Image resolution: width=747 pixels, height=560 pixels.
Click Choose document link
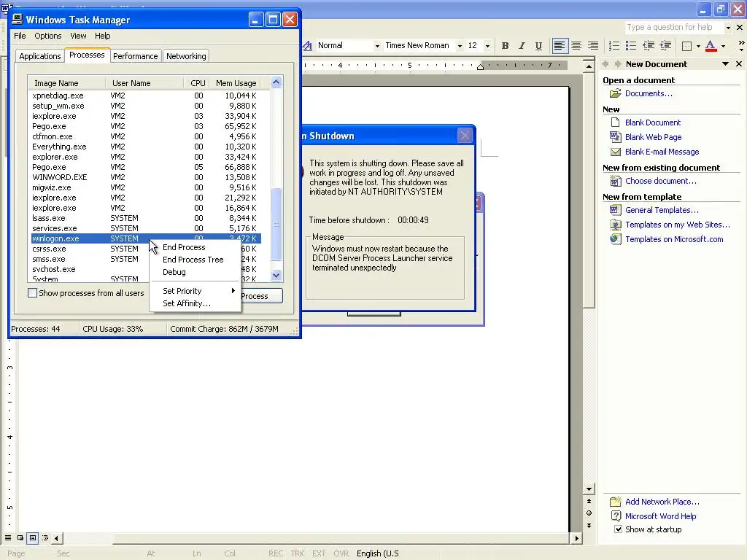[x=661, y=181]
